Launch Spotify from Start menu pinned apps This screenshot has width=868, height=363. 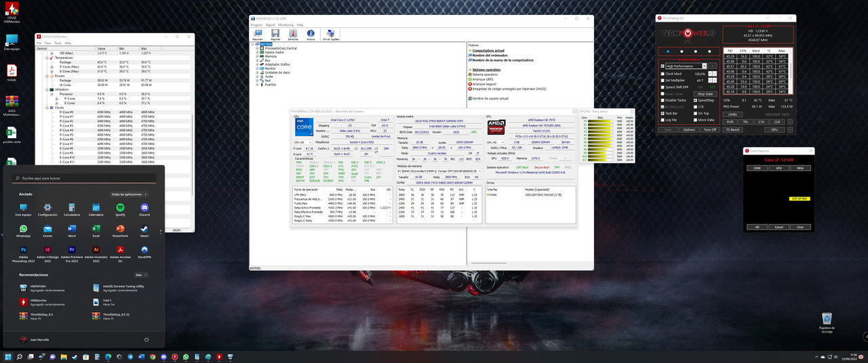pos(120,209)
